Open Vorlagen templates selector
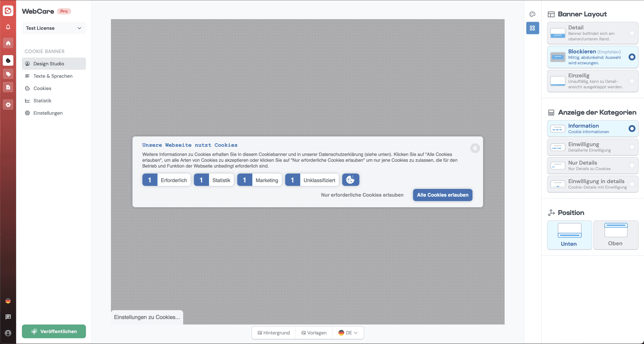644x344 pixels. point(314,333)
